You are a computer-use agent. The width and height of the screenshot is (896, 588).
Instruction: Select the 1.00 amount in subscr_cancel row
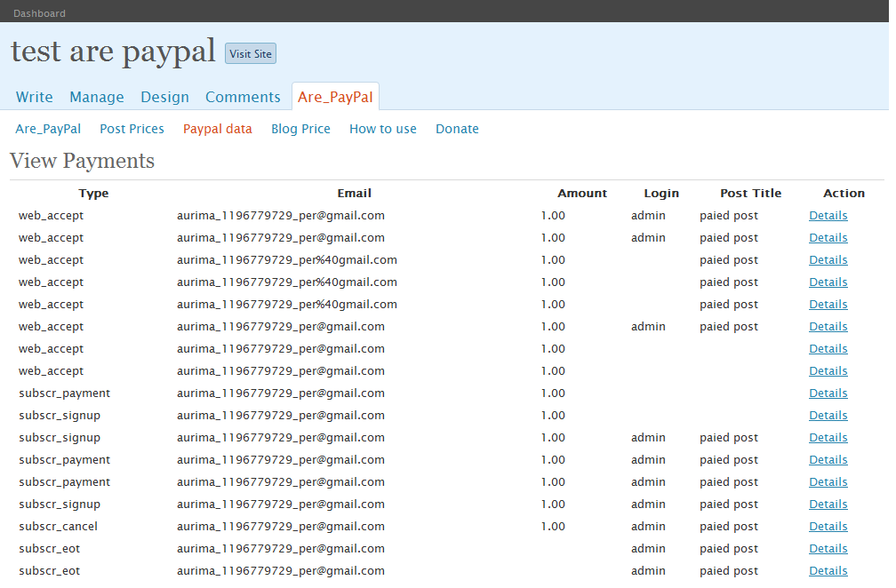553,527
